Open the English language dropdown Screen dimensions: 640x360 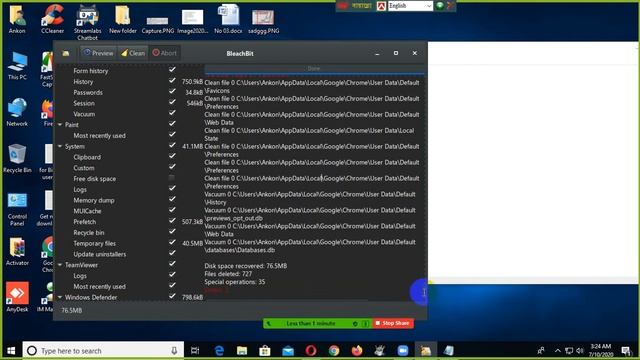click(x=410, y=6)
